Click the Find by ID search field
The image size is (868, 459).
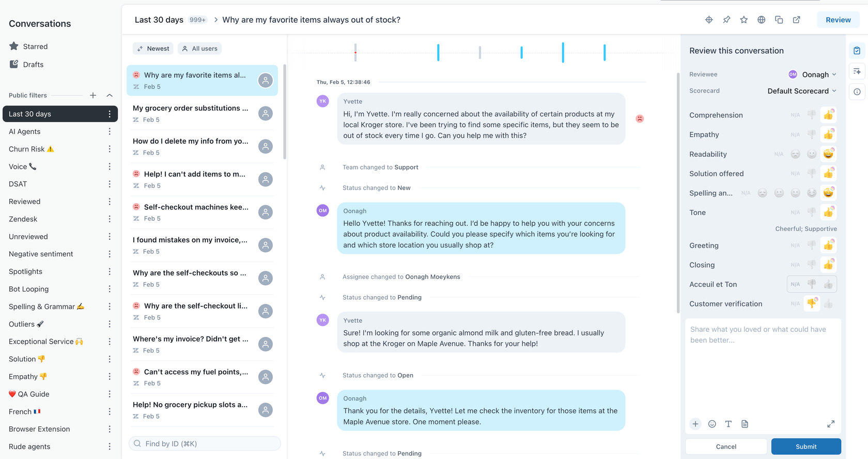tap(205, 443)
